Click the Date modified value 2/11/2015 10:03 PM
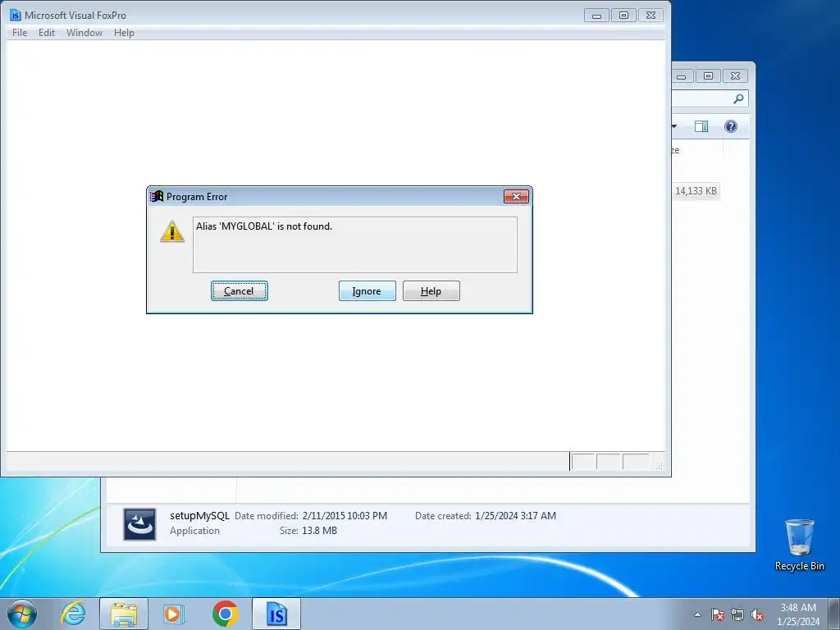840x630 pixels. coord(345,515)
